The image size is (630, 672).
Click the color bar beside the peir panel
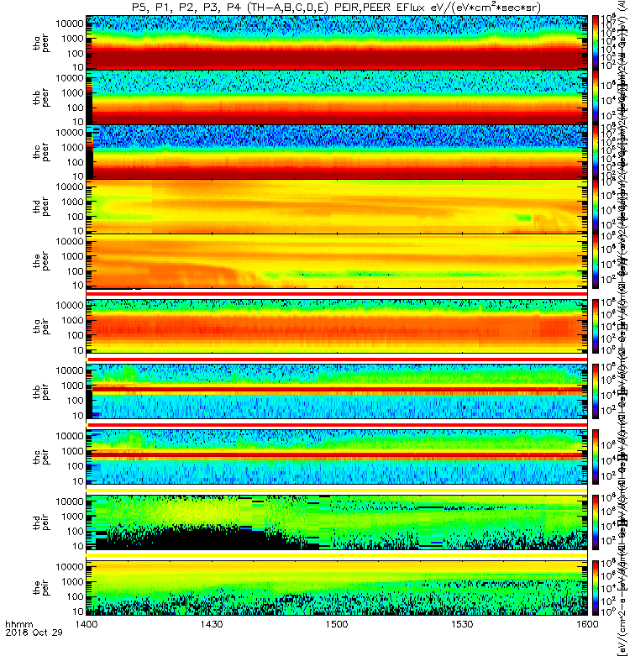[x=596, y=587]
